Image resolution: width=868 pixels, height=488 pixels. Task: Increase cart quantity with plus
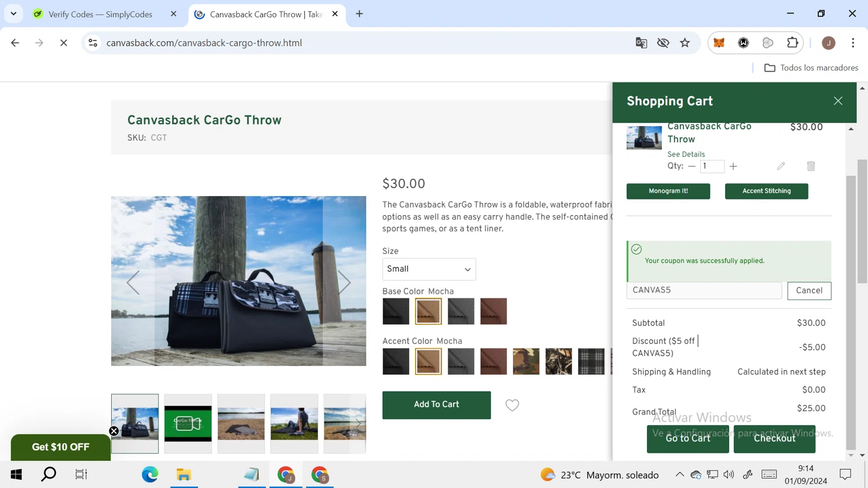(733, 166)
